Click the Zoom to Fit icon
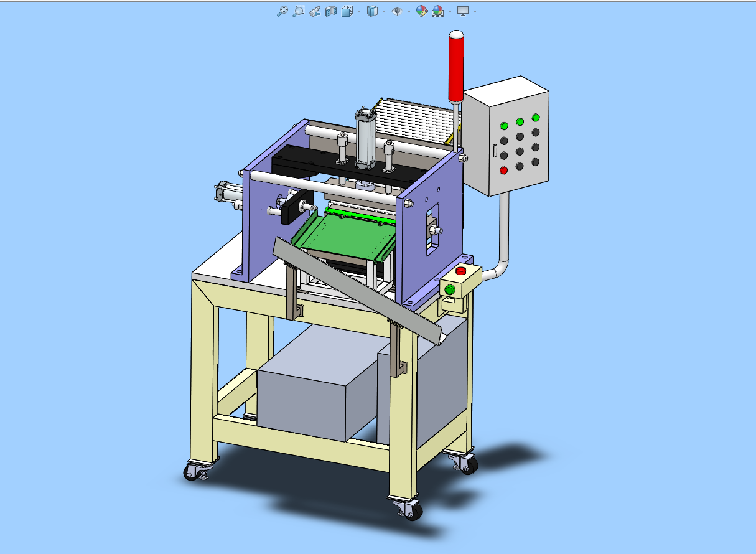756x554 pixels. pyautogui.click(x=282, y=11)
